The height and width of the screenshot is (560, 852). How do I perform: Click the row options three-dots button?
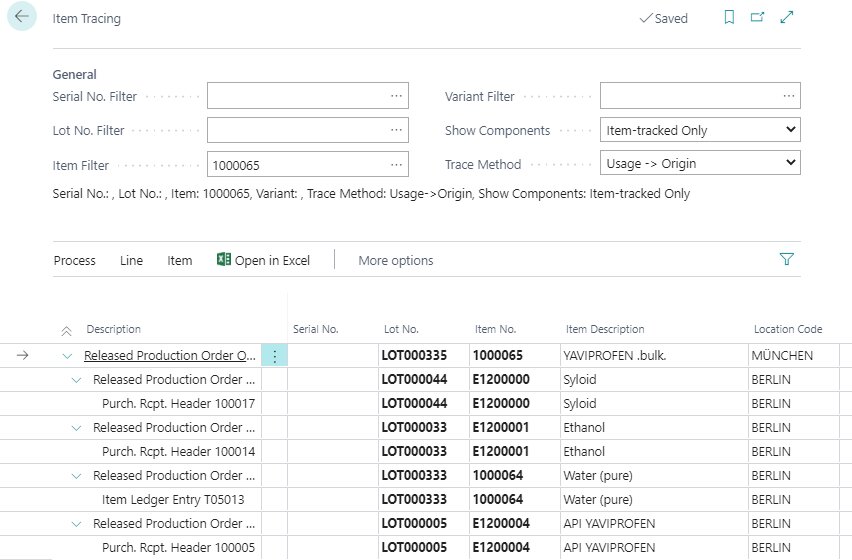tap(275, 356)
